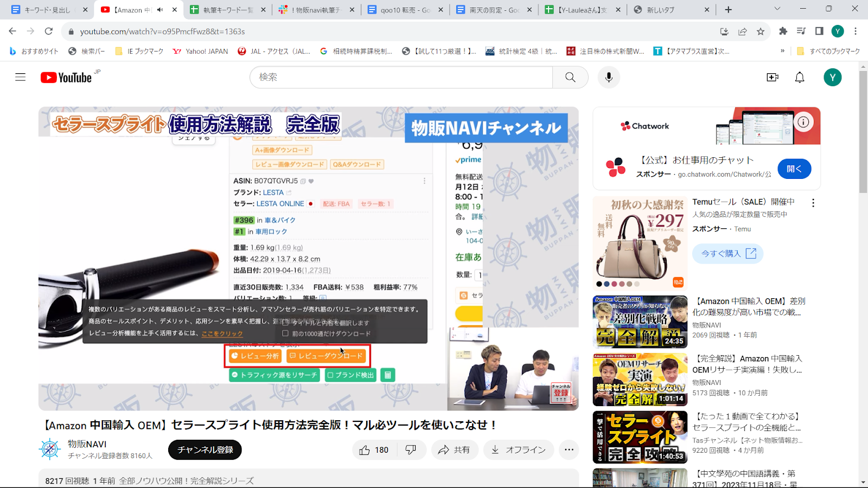Click the page vertical scrollbar

pos(863,132)
